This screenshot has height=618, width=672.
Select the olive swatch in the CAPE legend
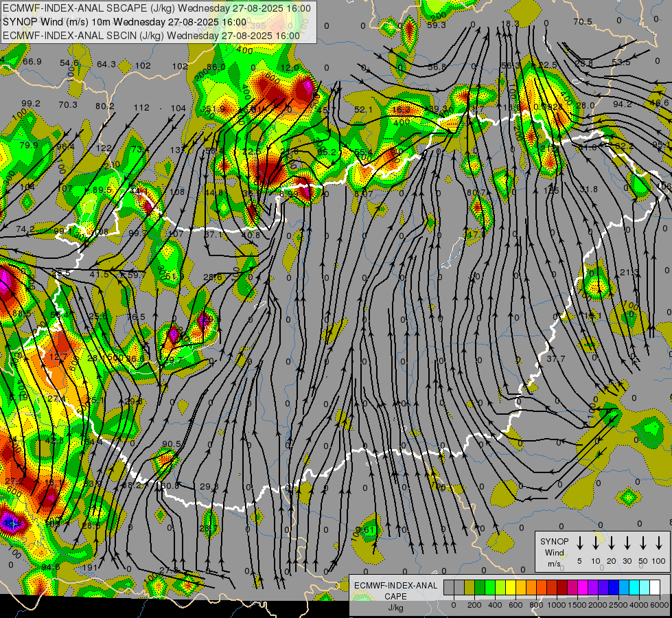(x=470, y=588)
